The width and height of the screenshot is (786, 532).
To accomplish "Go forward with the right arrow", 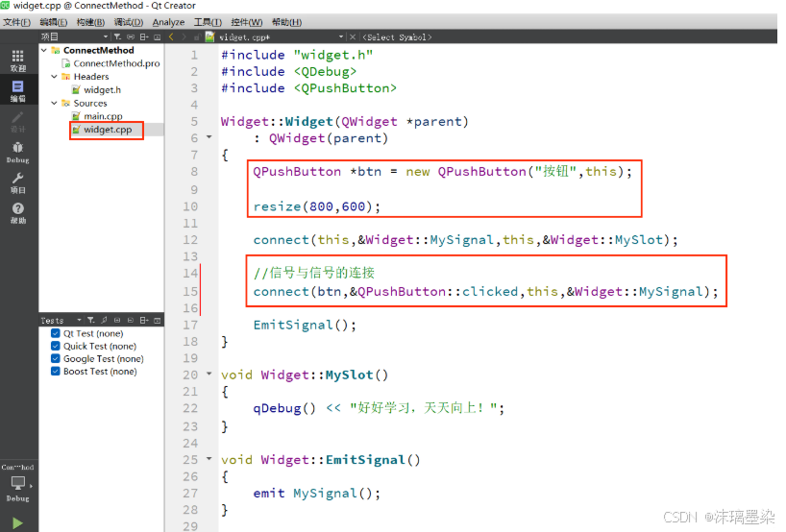I will coord(184,36).
